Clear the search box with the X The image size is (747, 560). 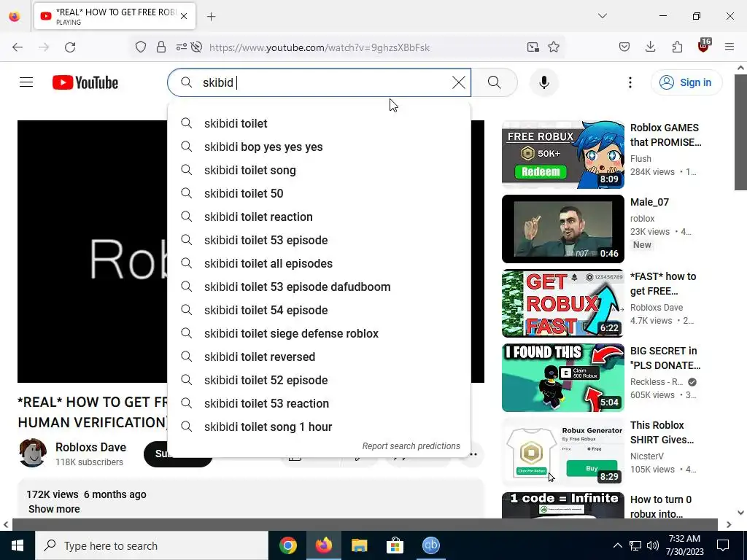(x=459, y=82)
